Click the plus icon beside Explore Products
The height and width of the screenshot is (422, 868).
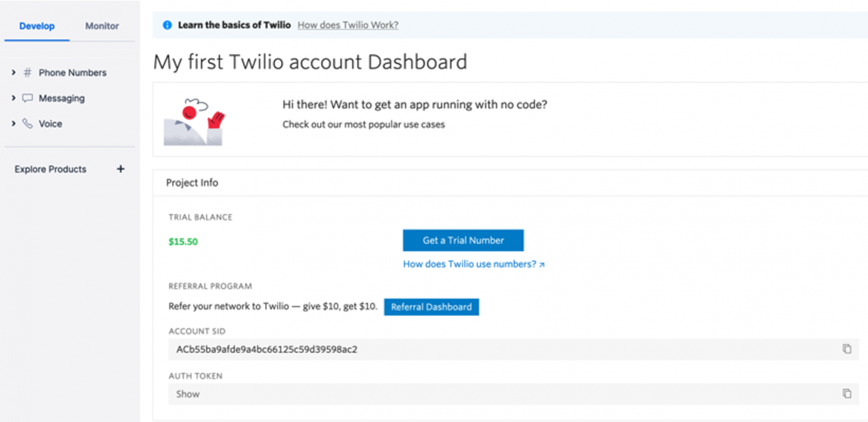121,169
